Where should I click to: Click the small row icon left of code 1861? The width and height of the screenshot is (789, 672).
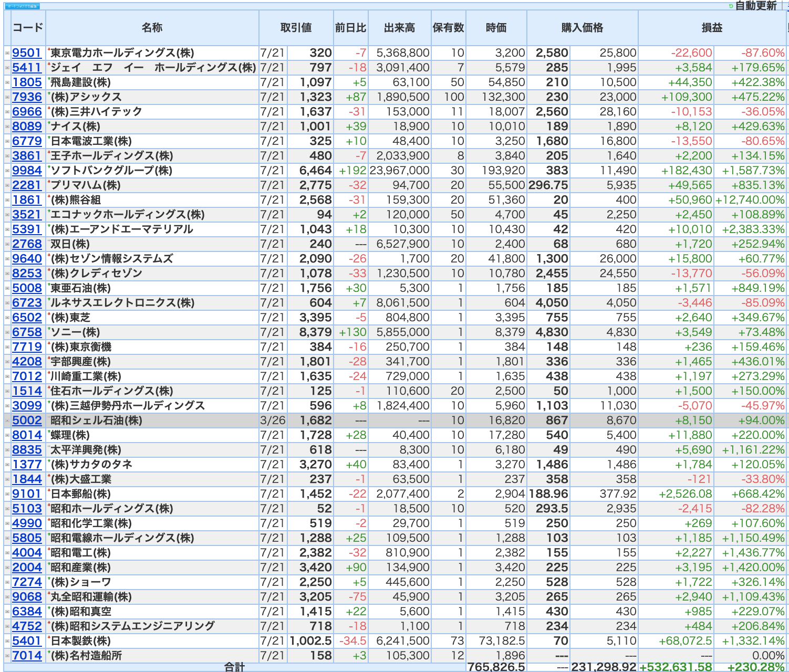7,200
